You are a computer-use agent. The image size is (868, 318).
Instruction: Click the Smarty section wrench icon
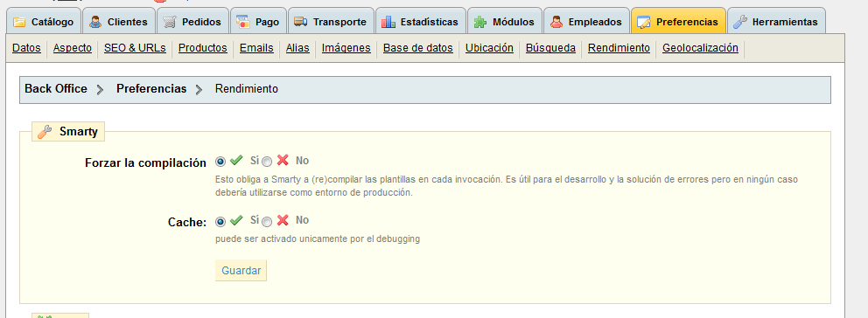[45, 132]
